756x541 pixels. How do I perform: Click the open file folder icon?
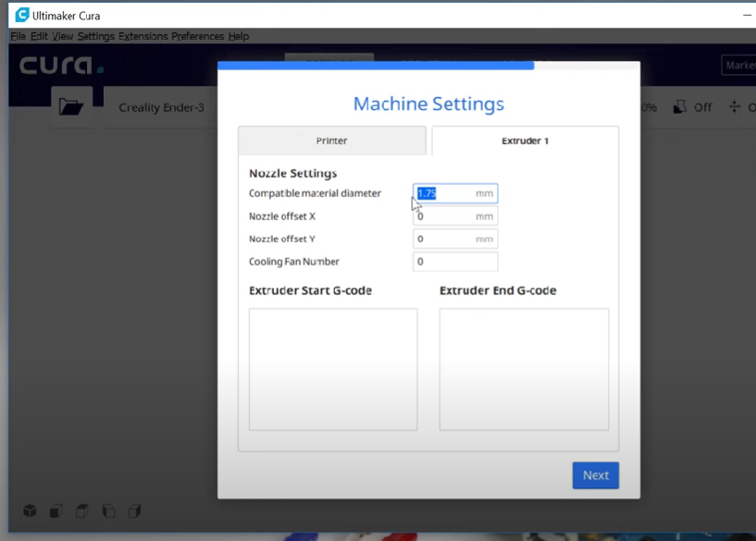point(71,106)
